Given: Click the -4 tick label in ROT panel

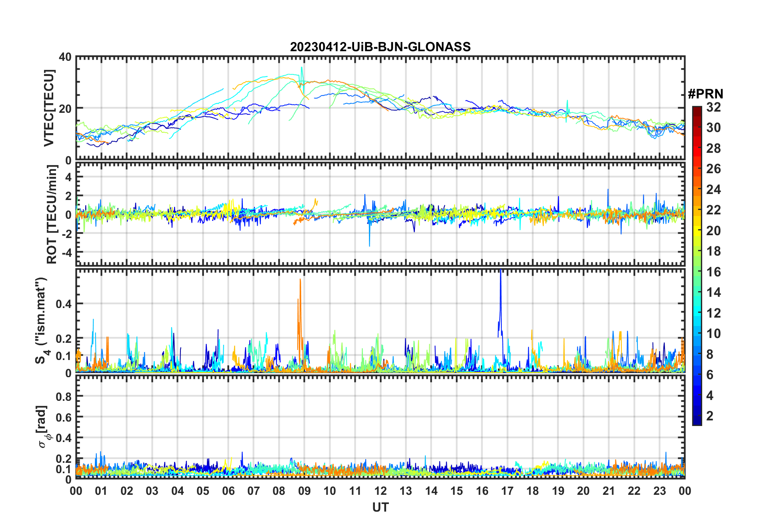Looking at the screenshot, I should coord(64,252).
